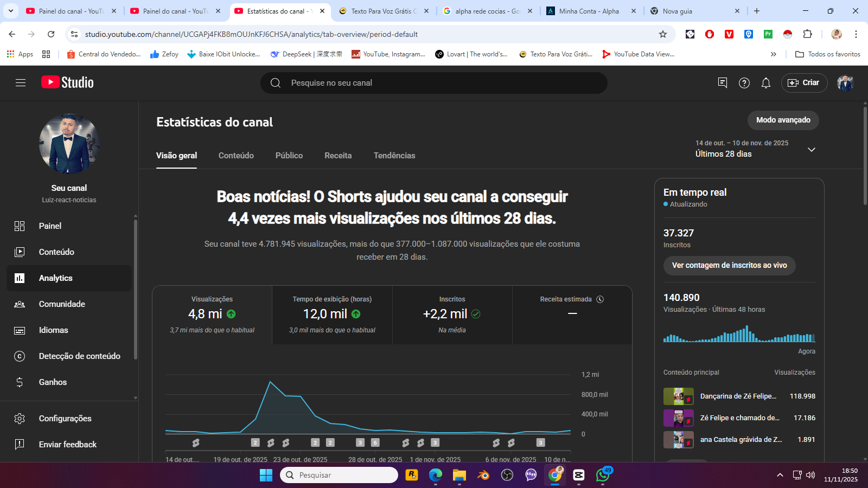This screenshot has width=868, height=488.
Task: Open CapCut from the taskbar
Action: pos(579,475)
